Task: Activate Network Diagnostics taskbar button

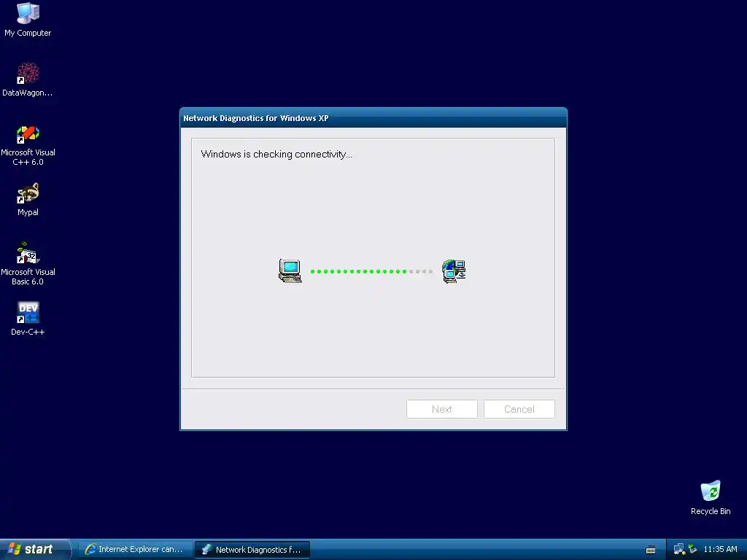Action: click(252, 550)
